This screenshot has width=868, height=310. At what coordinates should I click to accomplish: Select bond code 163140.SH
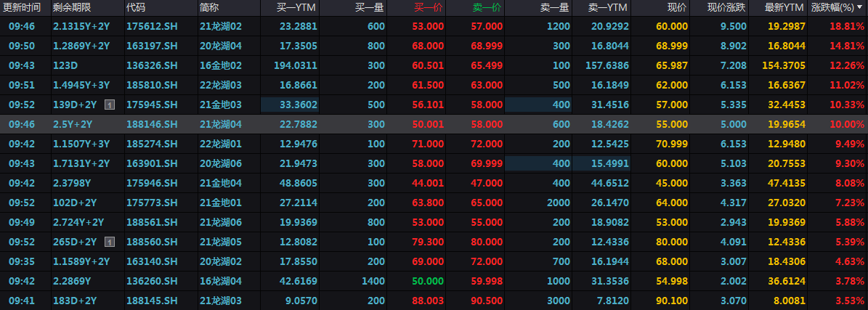[x=153, y=262]
